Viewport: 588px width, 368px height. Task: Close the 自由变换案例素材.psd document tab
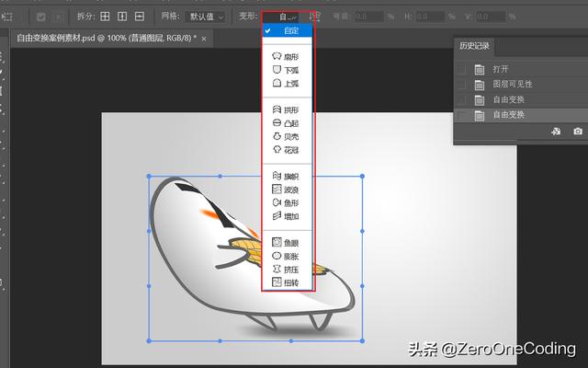203,38
